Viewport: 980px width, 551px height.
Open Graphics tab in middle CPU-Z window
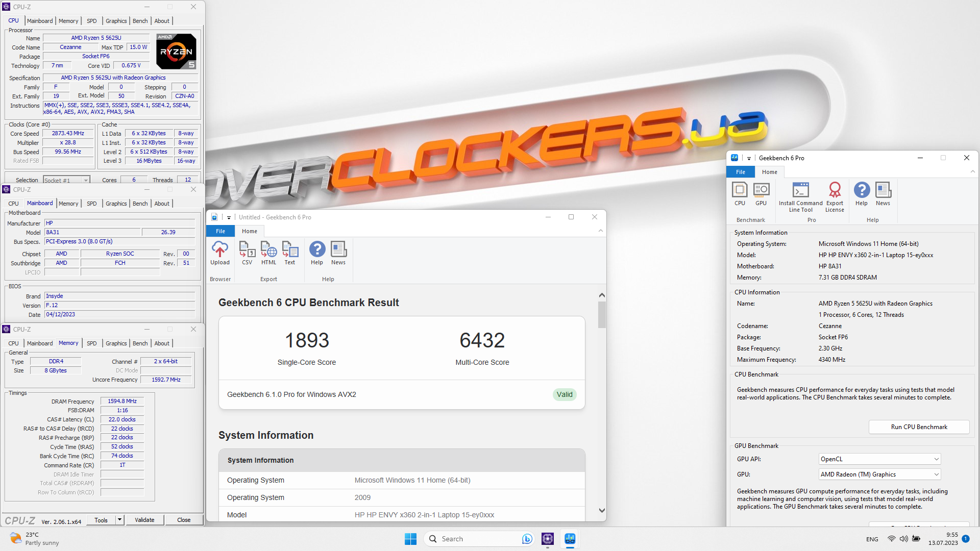click(116, 204)
